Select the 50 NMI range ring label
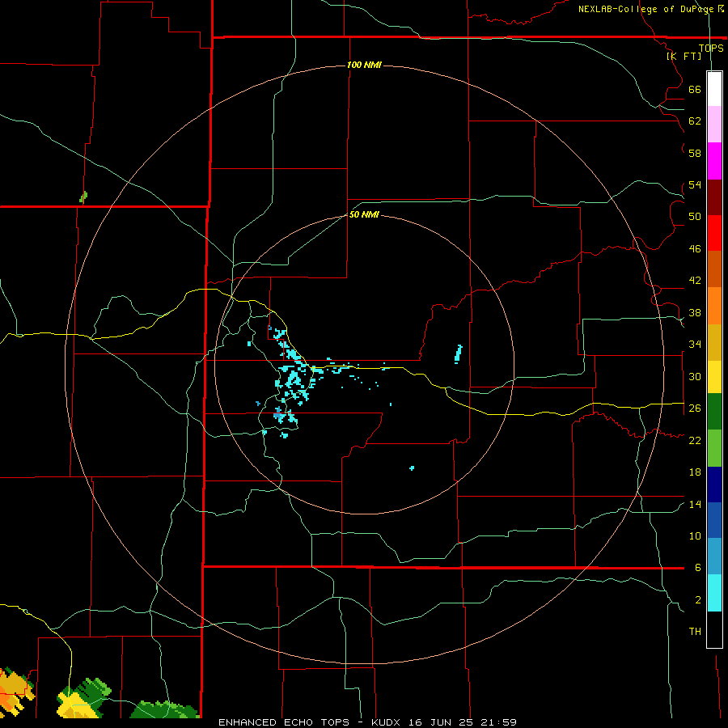Image resolution: width=728 pixels, height=728 pixels. click(364, 214)
